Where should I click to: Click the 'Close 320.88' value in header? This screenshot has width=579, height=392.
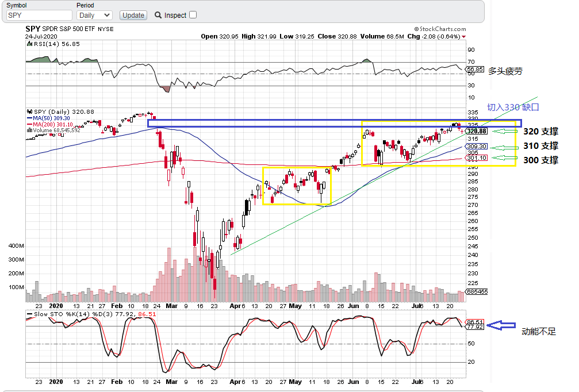(x=337, y=37)
